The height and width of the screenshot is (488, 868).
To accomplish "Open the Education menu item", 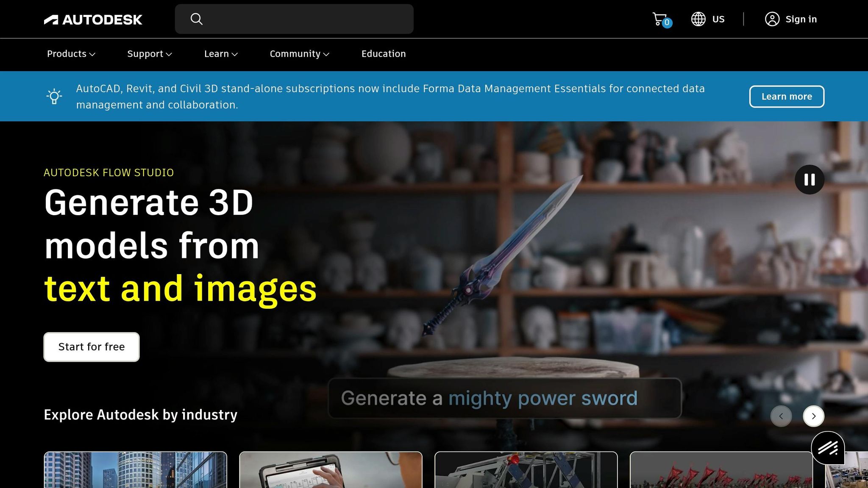I will click(383, 54).
